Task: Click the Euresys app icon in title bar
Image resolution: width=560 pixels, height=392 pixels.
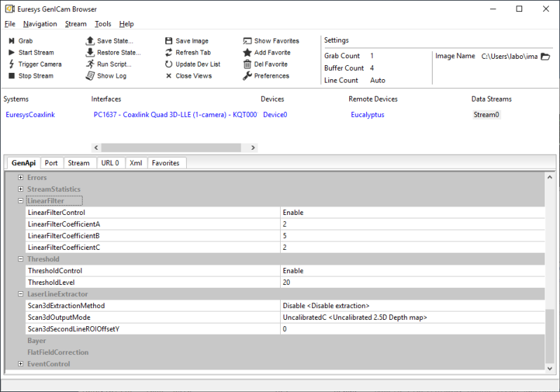Action: point(10,9)
